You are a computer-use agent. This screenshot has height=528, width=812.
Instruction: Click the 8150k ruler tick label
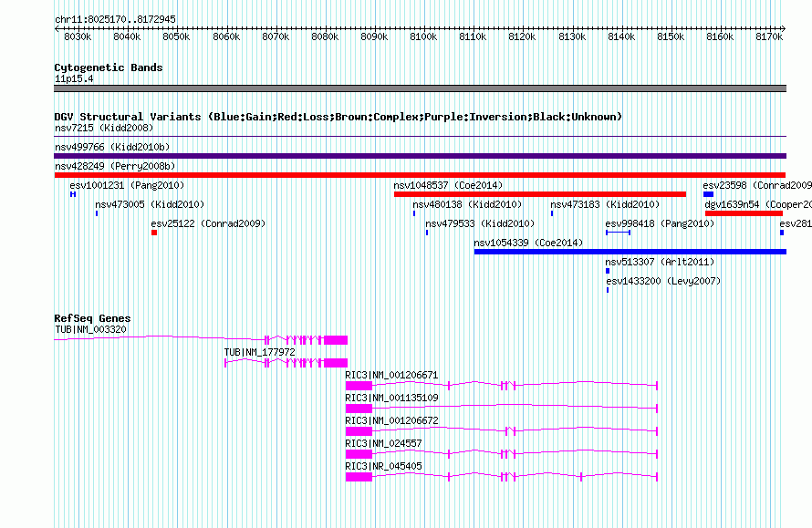click(671, 36)
